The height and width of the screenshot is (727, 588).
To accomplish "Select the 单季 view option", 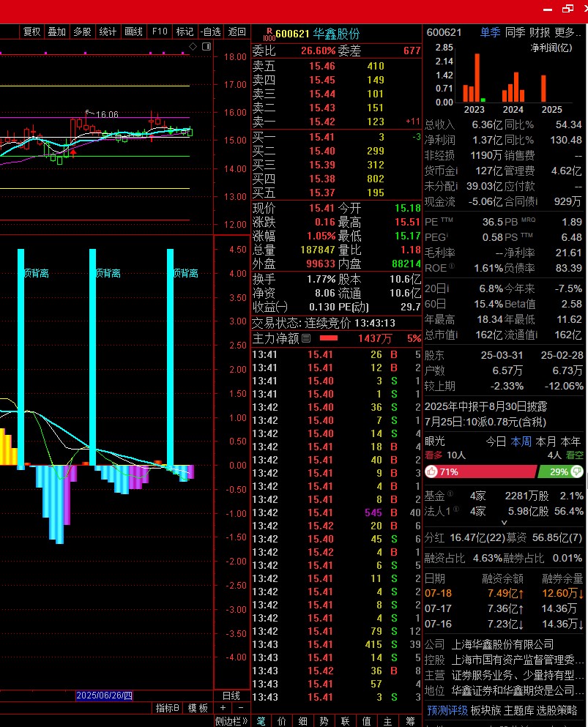I will click(490, 32).
